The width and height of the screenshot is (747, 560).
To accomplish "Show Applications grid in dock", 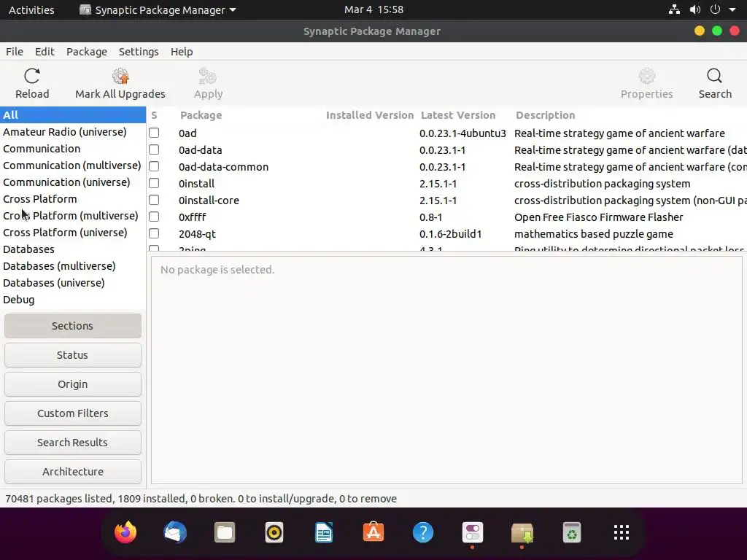I will (621, 532).
